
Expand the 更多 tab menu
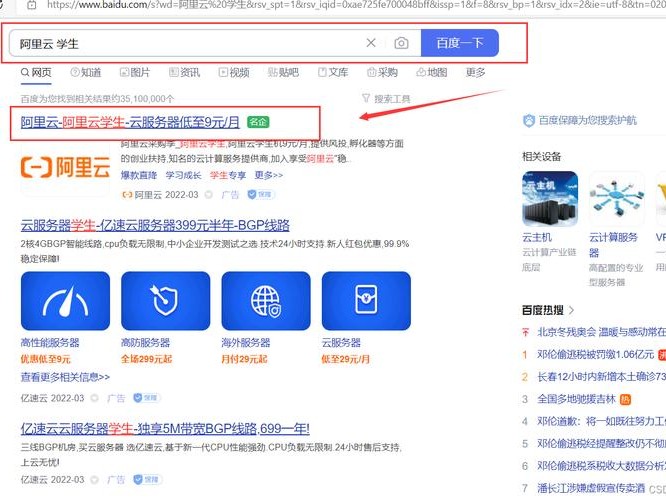(x=475, y=73)
